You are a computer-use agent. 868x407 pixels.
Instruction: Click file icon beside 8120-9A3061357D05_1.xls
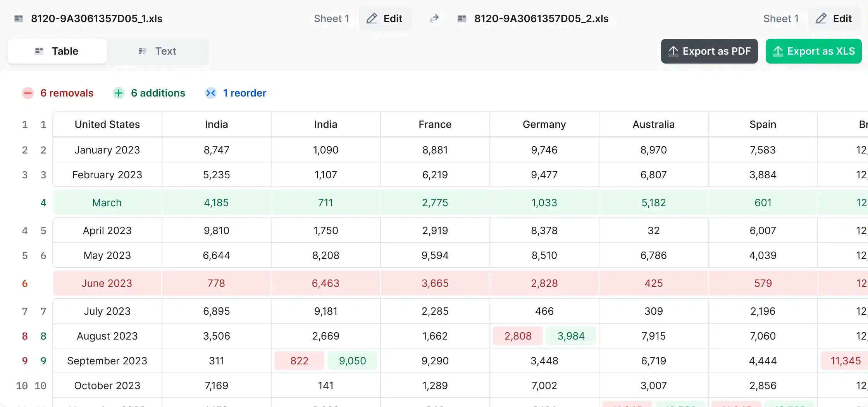coord(19,19)
